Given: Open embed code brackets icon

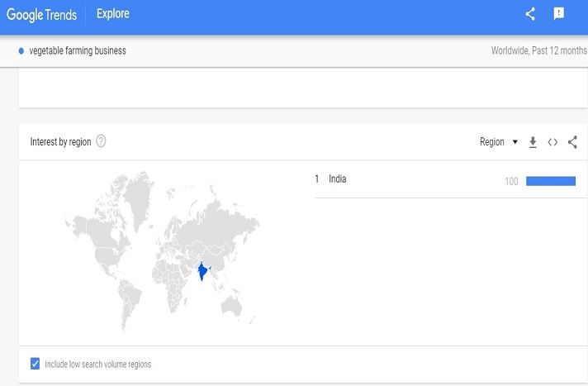Looking at the screenshot, I should (552, 142).
